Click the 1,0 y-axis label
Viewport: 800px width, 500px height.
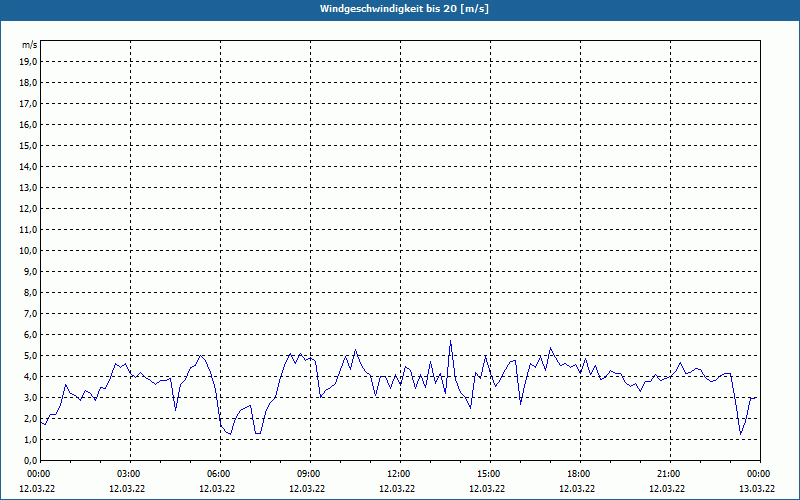click(31, 440)
